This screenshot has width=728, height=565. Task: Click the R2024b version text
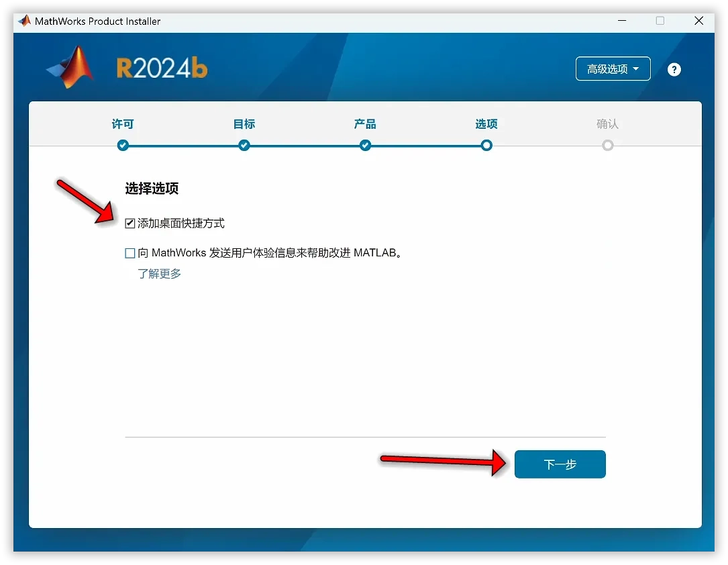pyautogui.click(x=162, y=68)
